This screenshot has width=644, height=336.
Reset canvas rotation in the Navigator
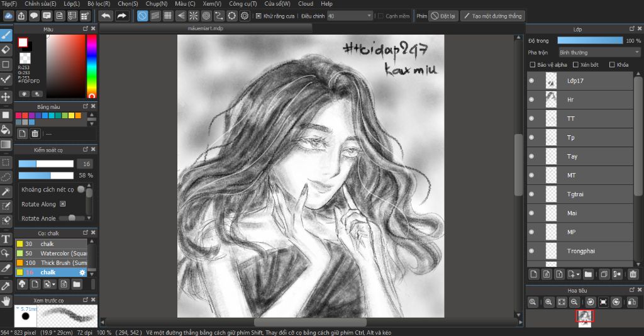coord(603,302)
